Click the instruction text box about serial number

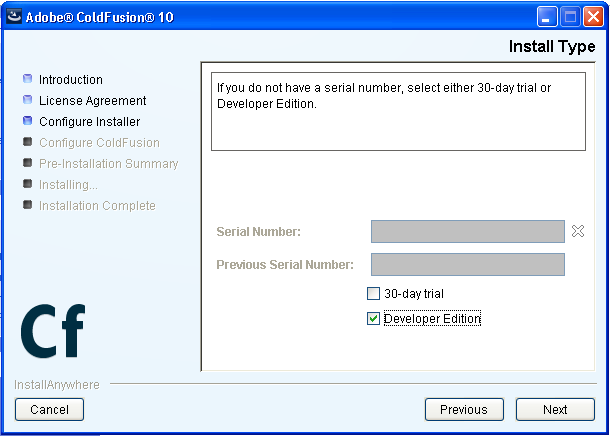(x=398, y=111)
